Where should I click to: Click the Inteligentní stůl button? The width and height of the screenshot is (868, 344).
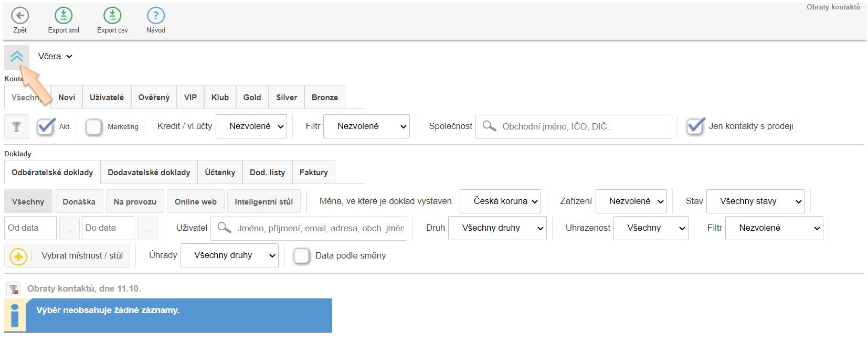tap(264, 201)
